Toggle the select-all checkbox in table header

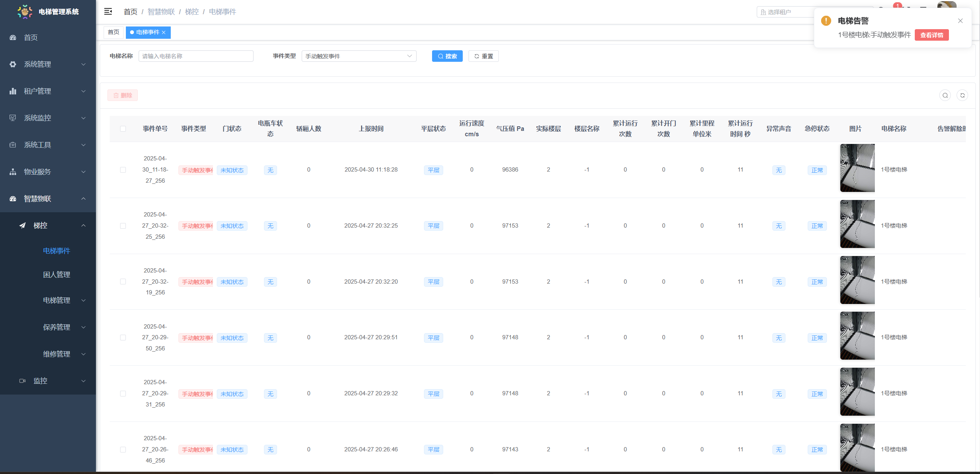point(123,129)
